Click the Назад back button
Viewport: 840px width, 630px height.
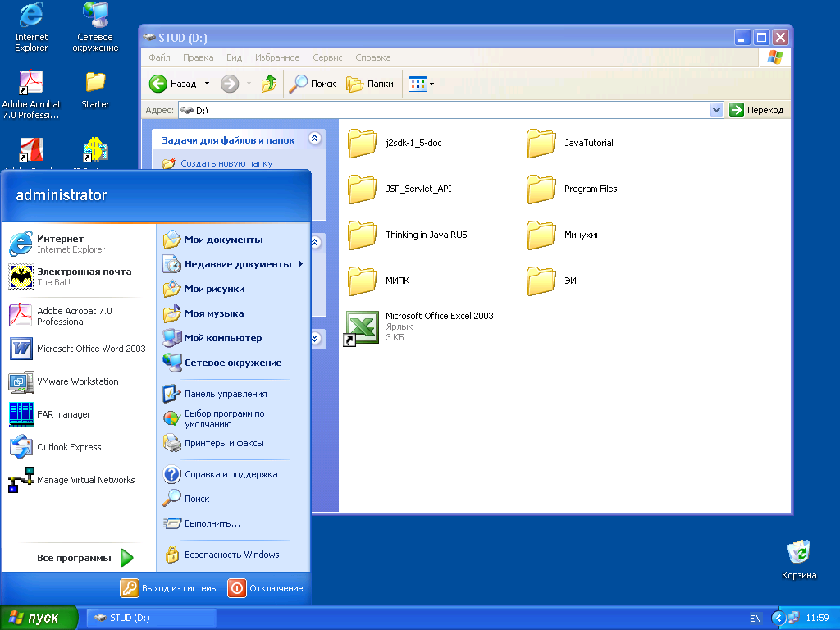coord(173,84)
